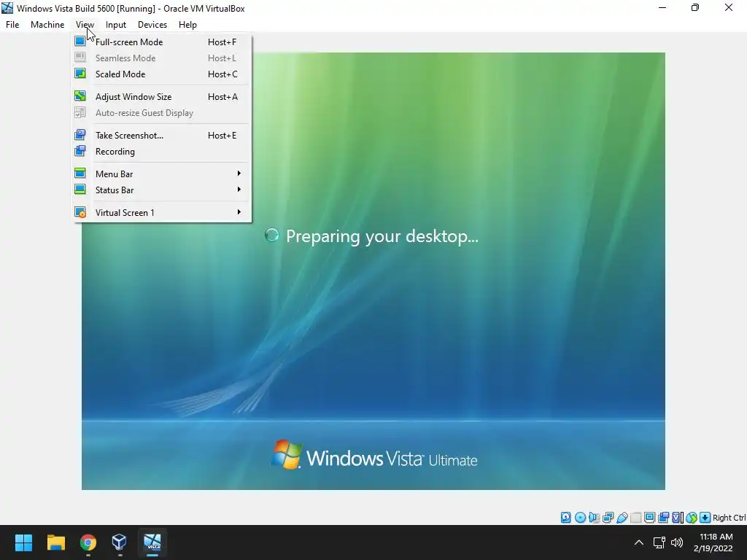Show hidden system tray icons chevron
Screen dimensions: 747x560
639,542
